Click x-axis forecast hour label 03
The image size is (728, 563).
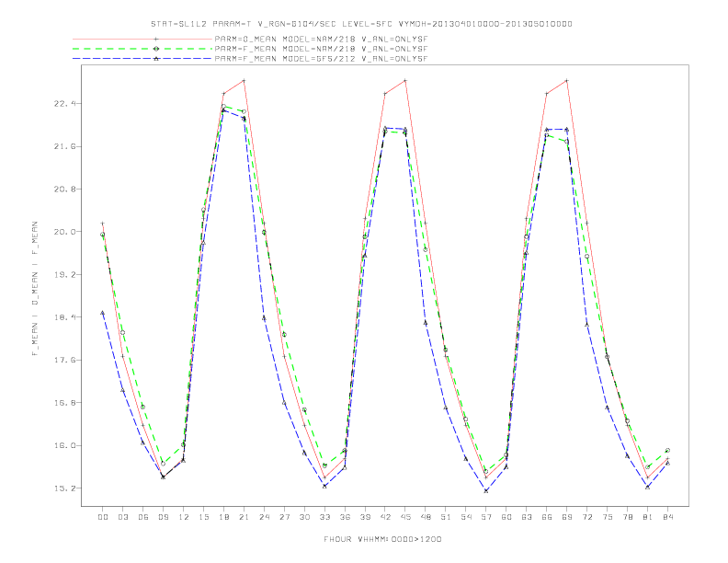click(x=122, y=517)
